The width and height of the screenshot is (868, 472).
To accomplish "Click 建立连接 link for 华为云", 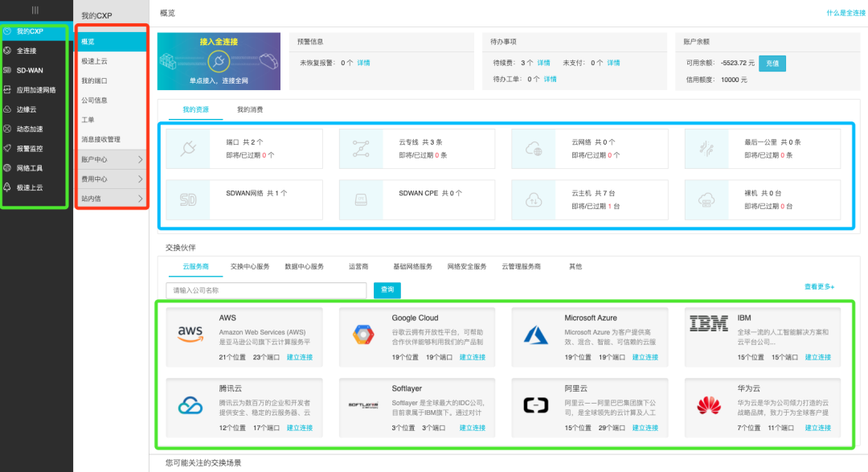I will pos(817,428).
